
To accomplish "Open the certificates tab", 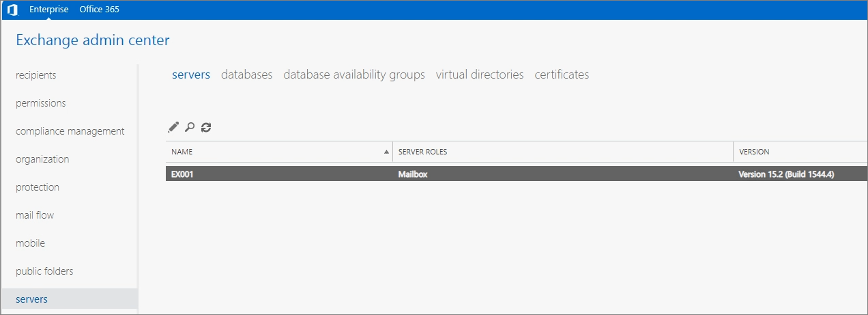I will 562,74.
